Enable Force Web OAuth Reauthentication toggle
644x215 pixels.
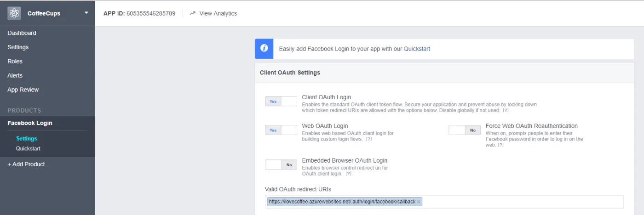(x=465, y=130)
